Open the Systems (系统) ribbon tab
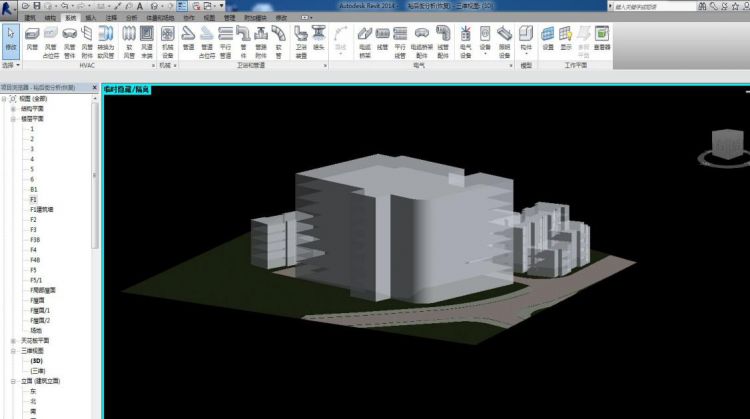Image resolution: width=750 pixels, height=419 pixels. click(x=70, y=18)
